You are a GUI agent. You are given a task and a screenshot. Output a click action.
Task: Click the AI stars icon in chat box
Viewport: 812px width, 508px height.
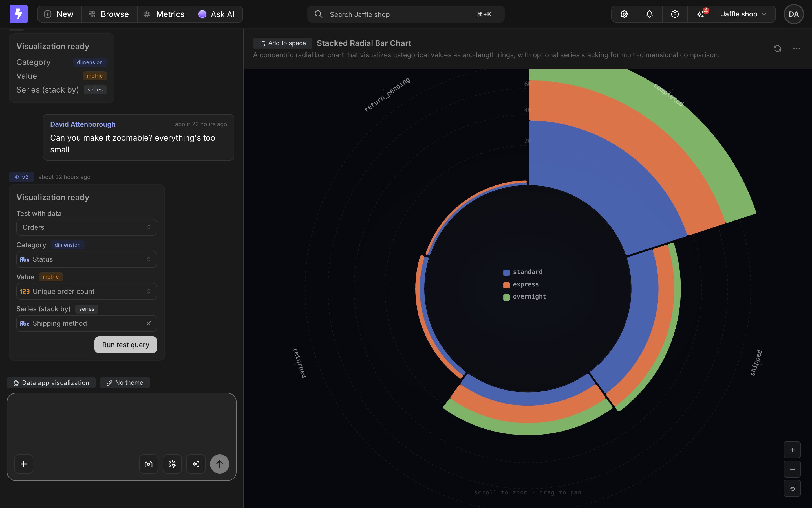(x=196, y=464)
